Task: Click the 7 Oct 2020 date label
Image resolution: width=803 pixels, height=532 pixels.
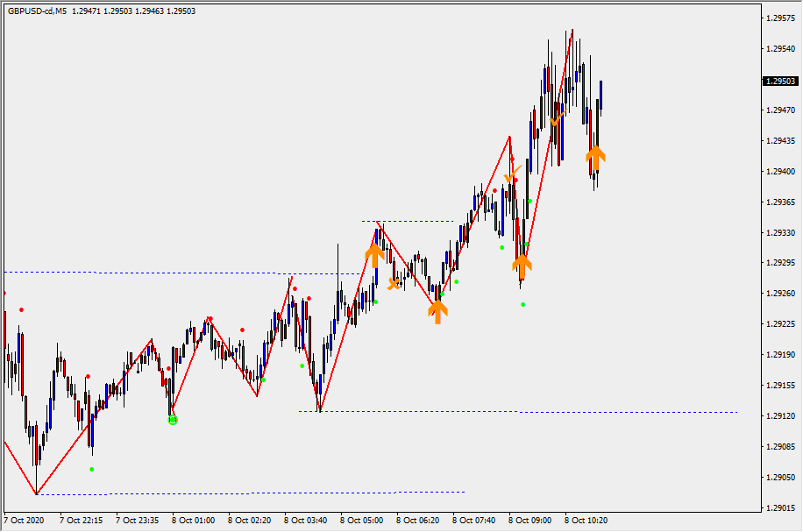Action: pyautogui.click(x=24, y=520)
